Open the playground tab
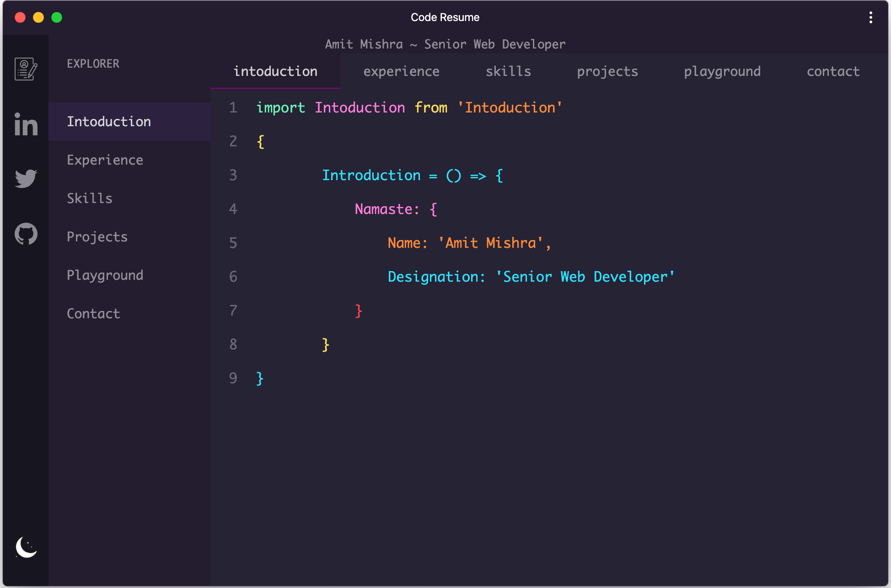The height and width of the screenshot is (588, 891). (722, 71)
